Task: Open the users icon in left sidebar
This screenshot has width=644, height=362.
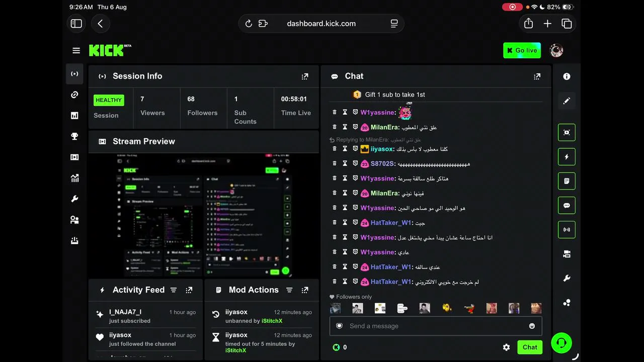Action: coord(74,220)
